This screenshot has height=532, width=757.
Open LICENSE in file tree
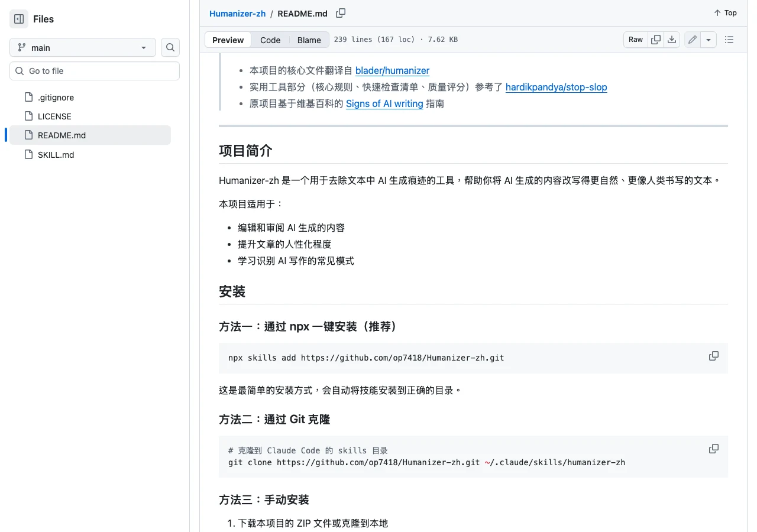[x=54, y=116]
